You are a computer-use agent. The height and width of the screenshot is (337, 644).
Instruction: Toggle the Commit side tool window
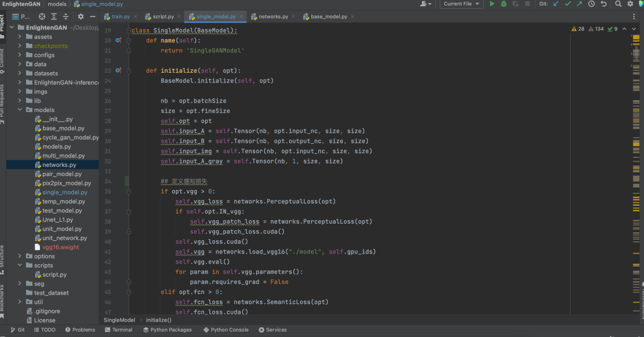[x=2, y=61]
